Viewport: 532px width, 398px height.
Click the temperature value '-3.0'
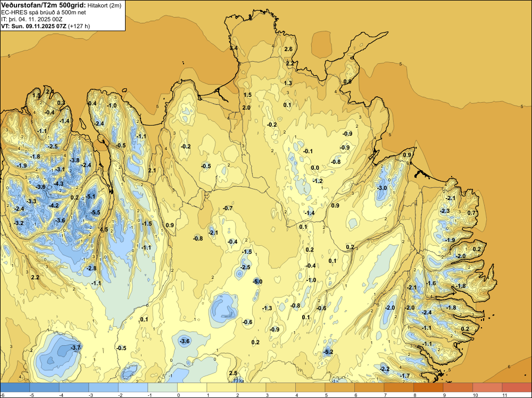click(382, 188)
